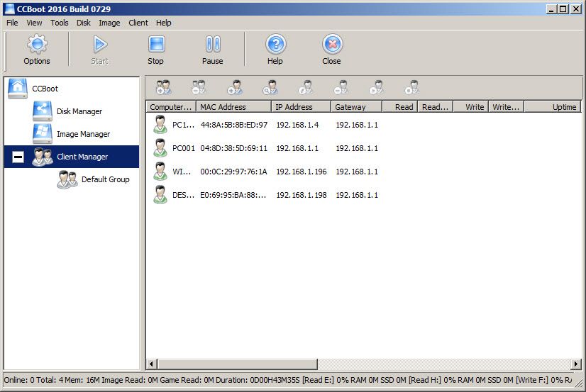Click the Start play button
This screenshot has height=392, width=586.
click(x=99, y=50)
